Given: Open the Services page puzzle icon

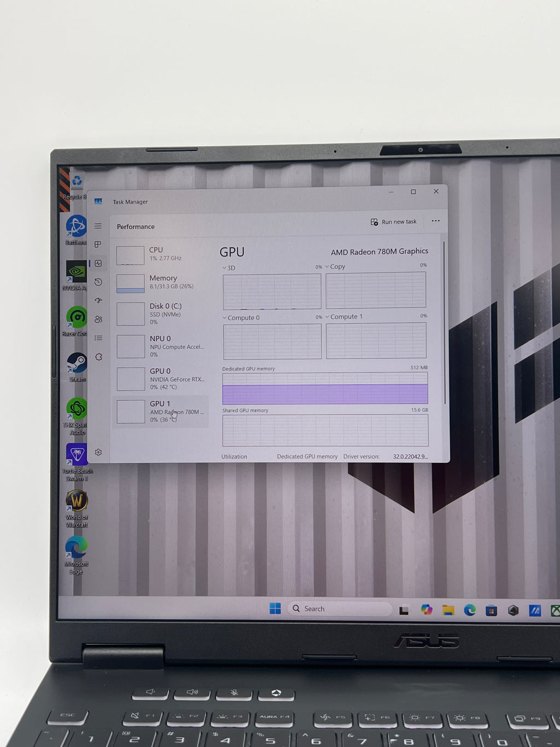Looking at the screenshot, I should (x=98, y=357).
